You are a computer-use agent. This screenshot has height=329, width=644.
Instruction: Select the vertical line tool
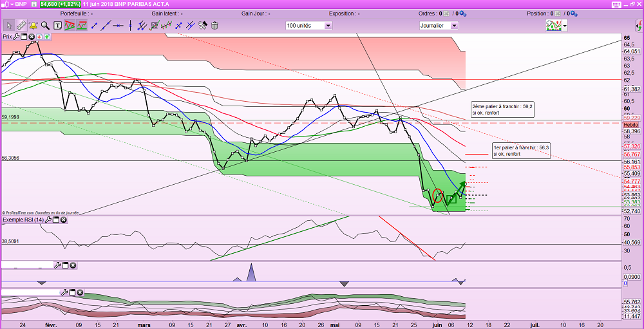tap(130, 26)
